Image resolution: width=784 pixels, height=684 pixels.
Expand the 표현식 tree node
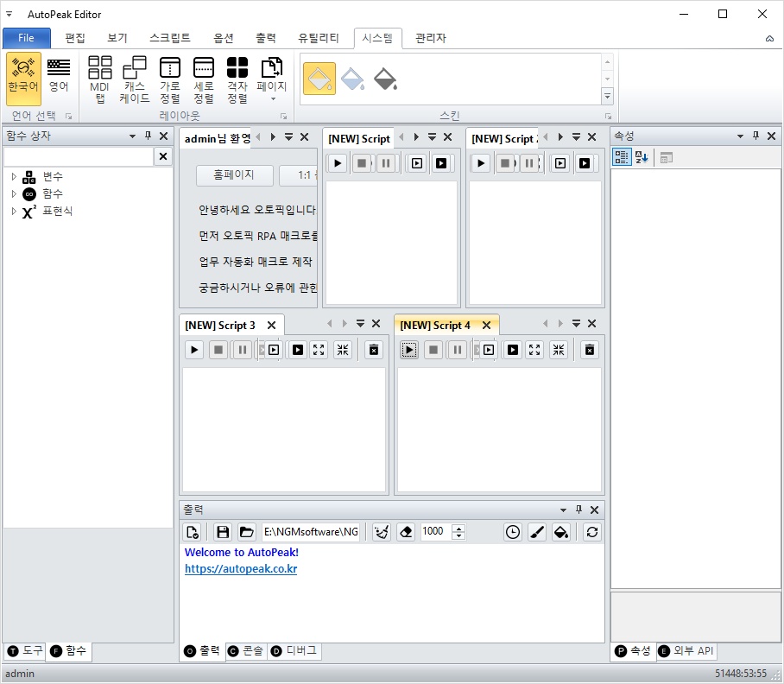(x=14, y=211)
